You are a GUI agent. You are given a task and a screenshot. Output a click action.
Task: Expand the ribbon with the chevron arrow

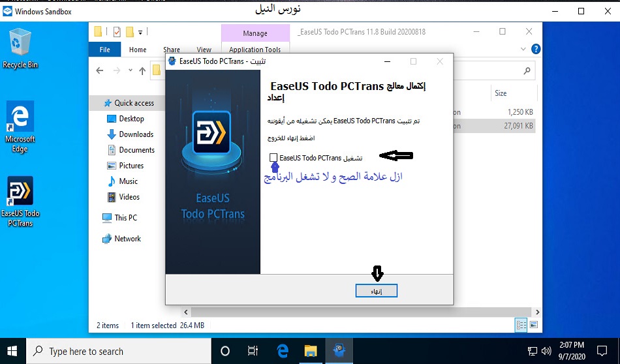tap(521, 50)
